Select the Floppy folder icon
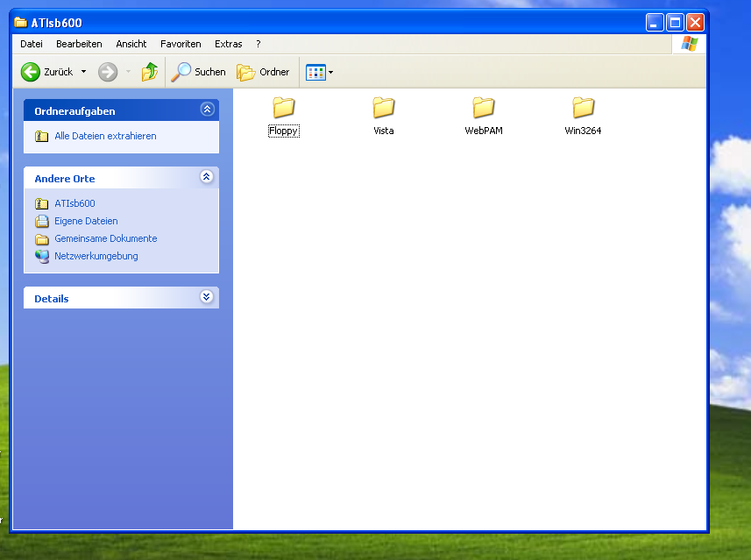The height and width of the screenshot is (560, 751). click(x=284, y=107)
